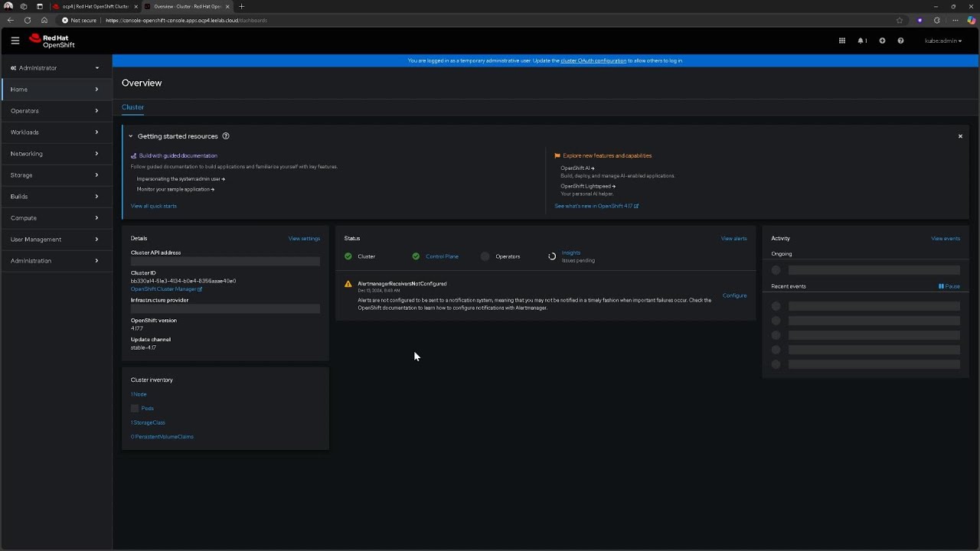The image size is (980, 551).
Task: Open a new browser tab
Action: (x=241, y=6)
